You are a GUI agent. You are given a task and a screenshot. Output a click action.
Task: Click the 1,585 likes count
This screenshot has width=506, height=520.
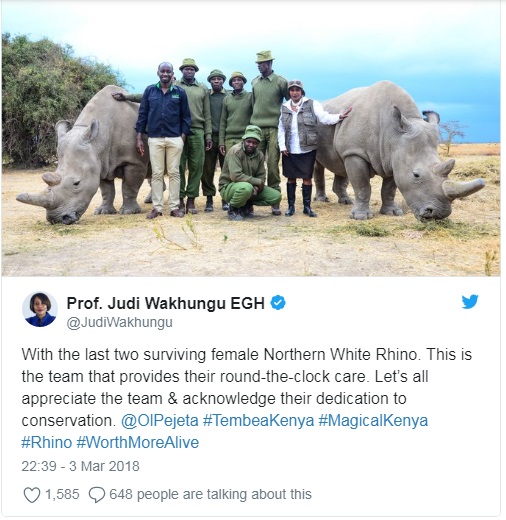pos(62,494)
